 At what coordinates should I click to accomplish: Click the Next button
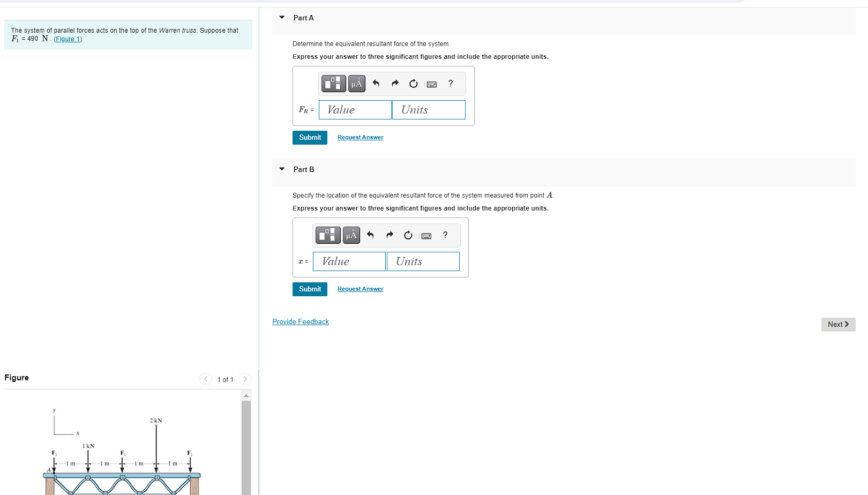837,324
